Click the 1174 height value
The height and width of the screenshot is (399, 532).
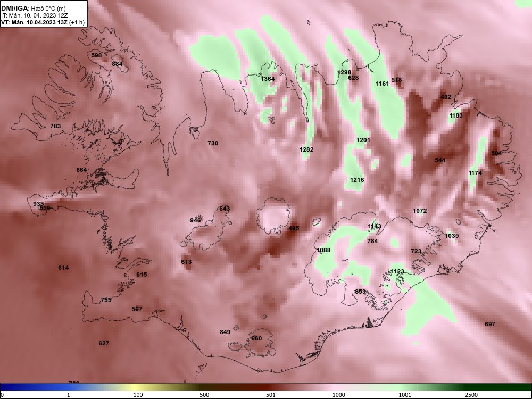(475, 173)
